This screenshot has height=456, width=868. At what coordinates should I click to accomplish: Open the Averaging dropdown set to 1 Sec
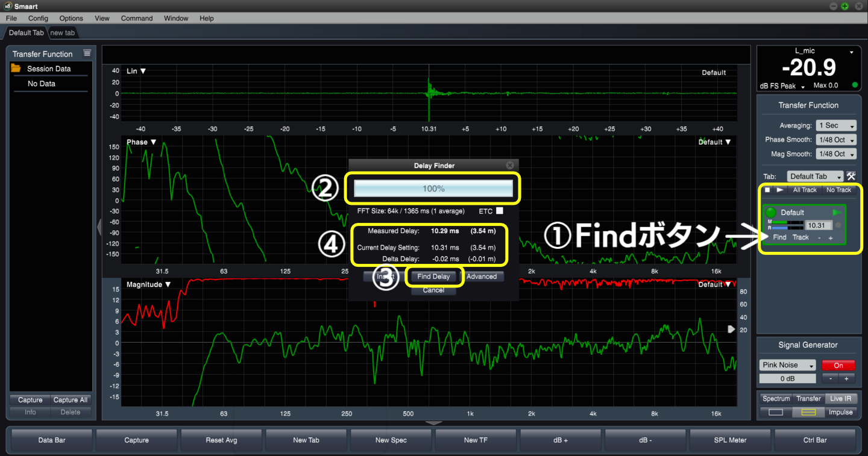(x=835, y=126)
